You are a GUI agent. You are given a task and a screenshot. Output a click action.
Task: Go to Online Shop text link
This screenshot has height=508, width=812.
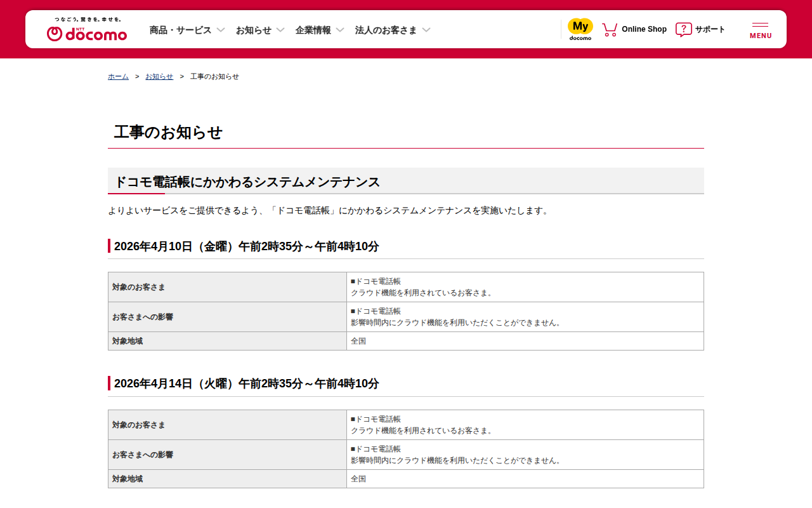pyautogui.click(x=644, y=29)
